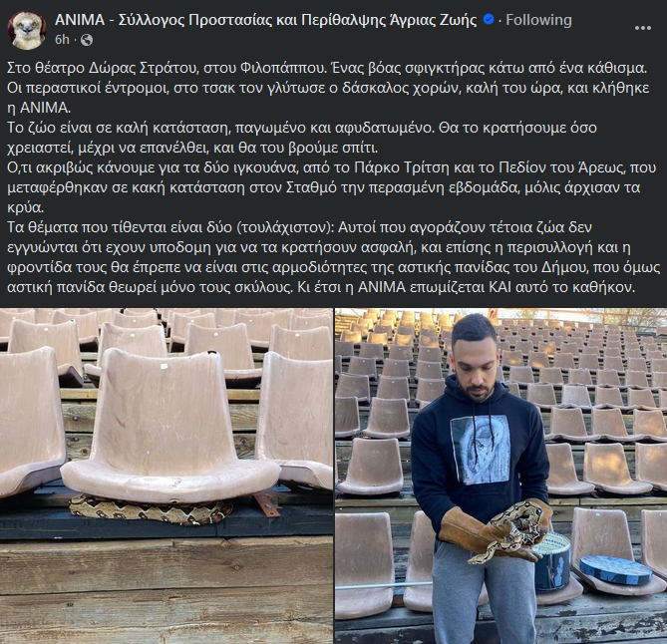Open the ANIMA page profile picture

27,30
